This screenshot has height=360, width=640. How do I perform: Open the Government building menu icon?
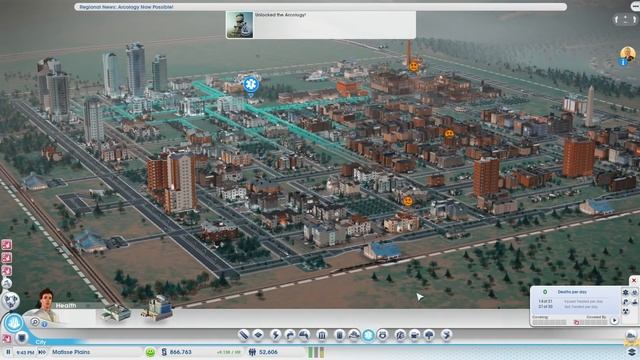click(x=322, y=335)
